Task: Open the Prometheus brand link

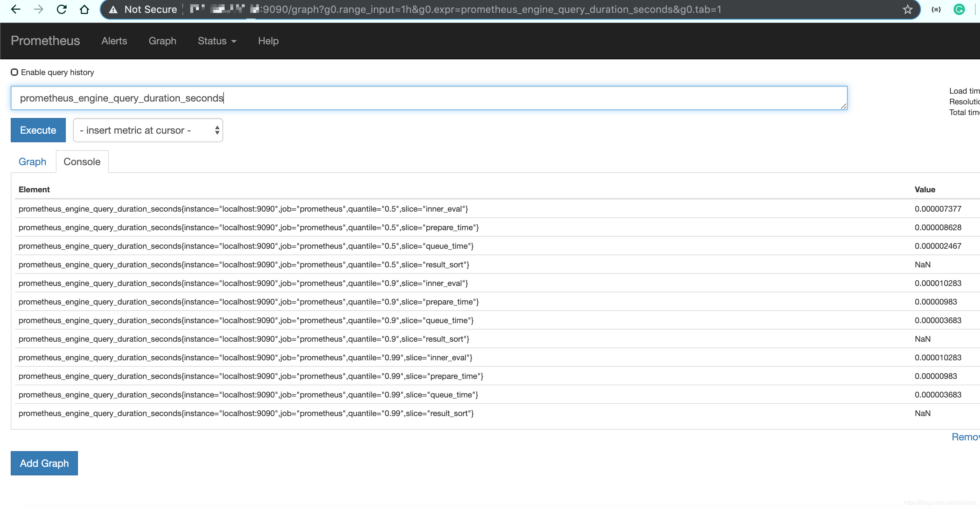Action: pos(45,41)
